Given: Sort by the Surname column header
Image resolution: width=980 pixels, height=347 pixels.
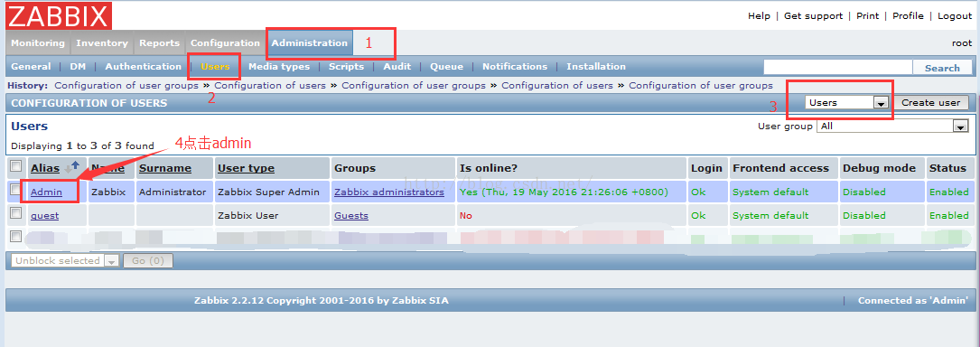Looking at the screenshot, I should coord(165,167).
